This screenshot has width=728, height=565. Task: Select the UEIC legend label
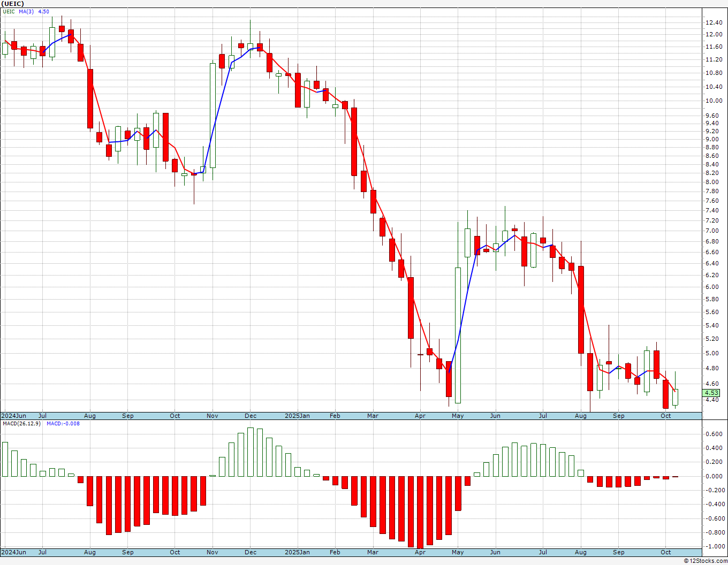click(9, 12)
